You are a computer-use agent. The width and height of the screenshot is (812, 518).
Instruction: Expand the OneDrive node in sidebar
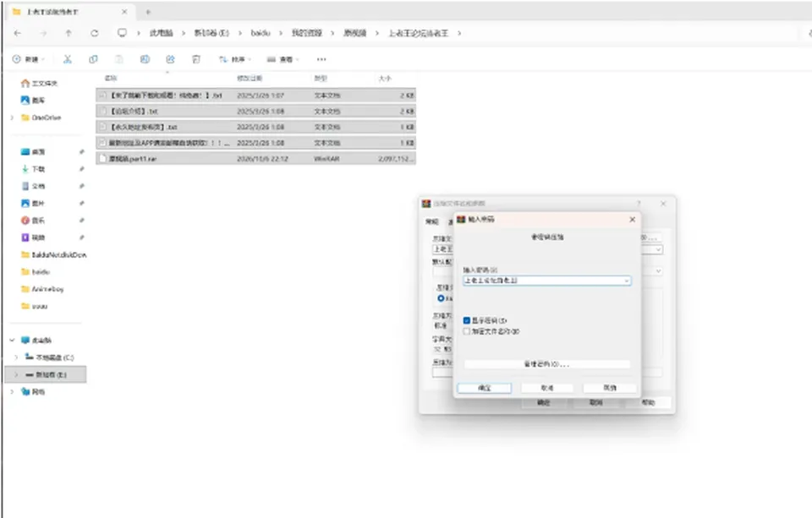coord(12,118)
